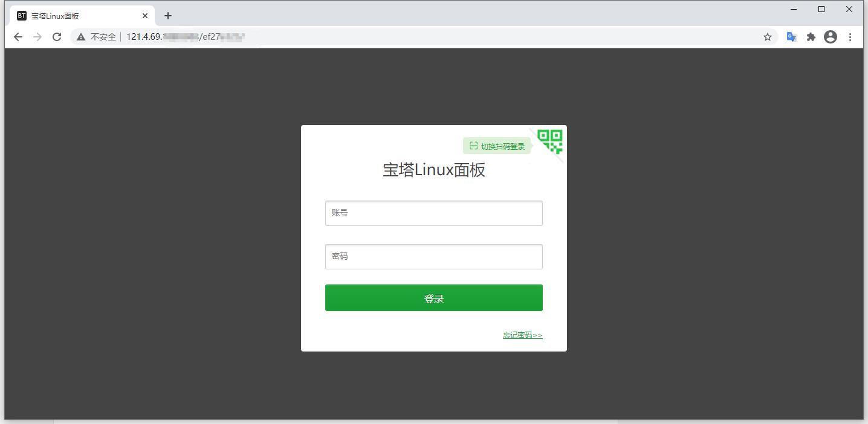Go forward in browser history
Screen dimensions: 868x424
coord(37,37)
